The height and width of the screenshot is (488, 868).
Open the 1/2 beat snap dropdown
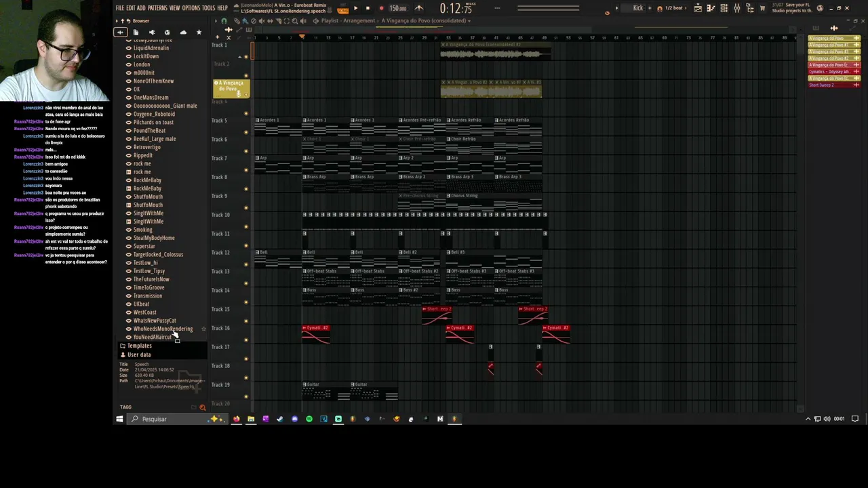[x=673, y=8]
